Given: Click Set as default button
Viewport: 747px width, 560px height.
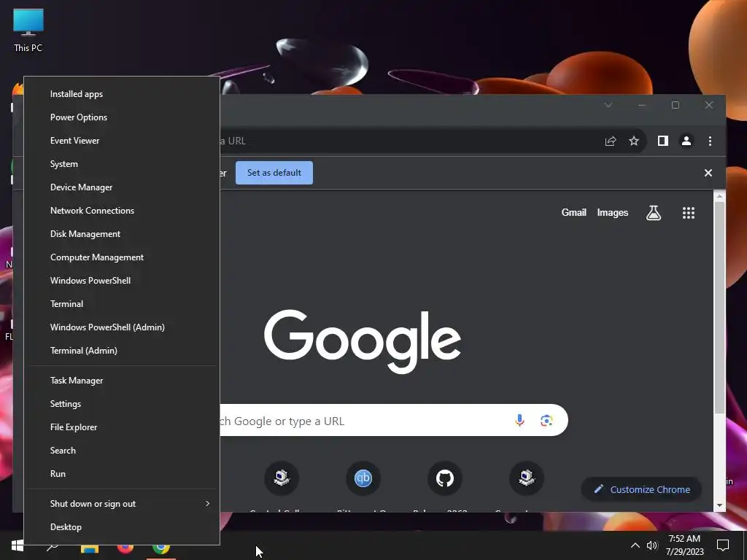Looking at the screenshot, I should coord(274,173).
